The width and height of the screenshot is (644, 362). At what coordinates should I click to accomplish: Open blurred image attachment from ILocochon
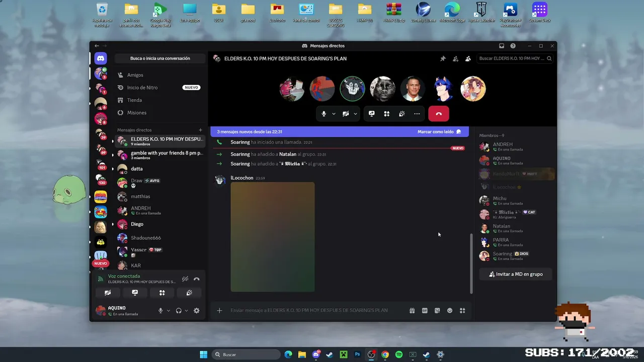(x=273, y=237)
